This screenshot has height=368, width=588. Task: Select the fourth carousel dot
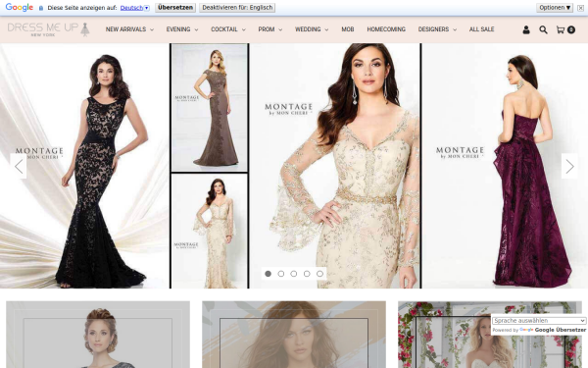coord(307,274)
